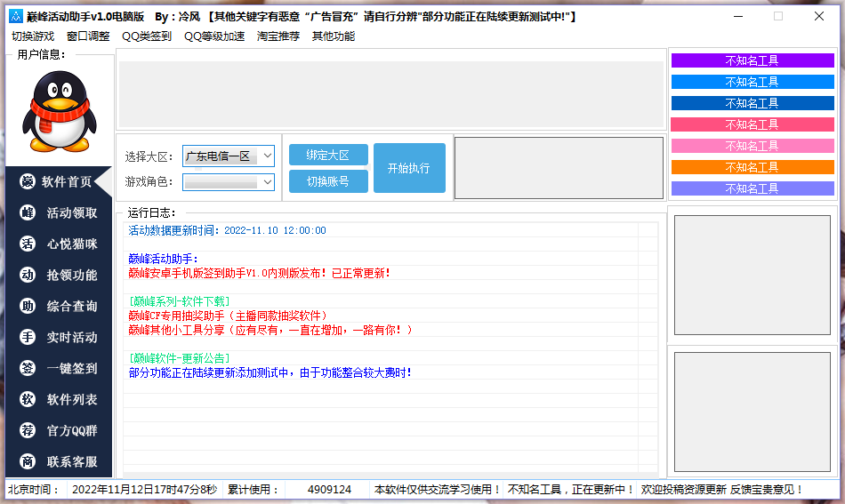Minimize the 巅峰活动助手 window
Screen dimensions: 845x504
point(738,17)
